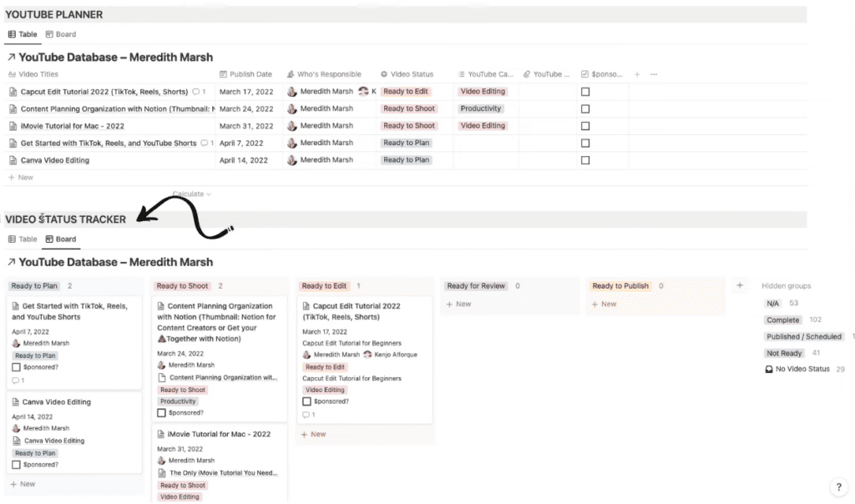Change Productivity category tag in Content Planning table row

(x=480, y=108)
